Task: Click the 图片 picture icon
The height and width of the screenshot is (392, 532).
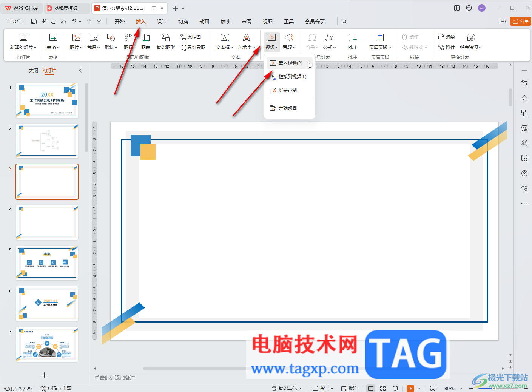Action: click(76, 37)
